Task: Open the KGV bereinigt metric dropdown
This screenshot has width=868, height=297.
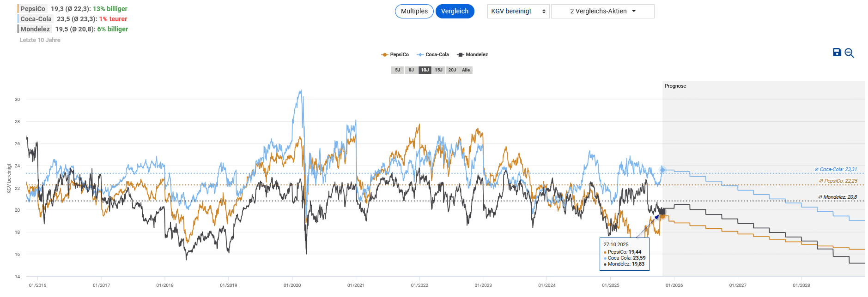Action: pos(518,12)
